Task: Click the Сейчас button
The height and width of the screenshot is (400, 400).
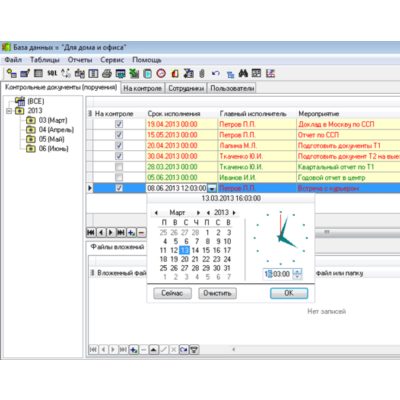Action: [172, 293]
